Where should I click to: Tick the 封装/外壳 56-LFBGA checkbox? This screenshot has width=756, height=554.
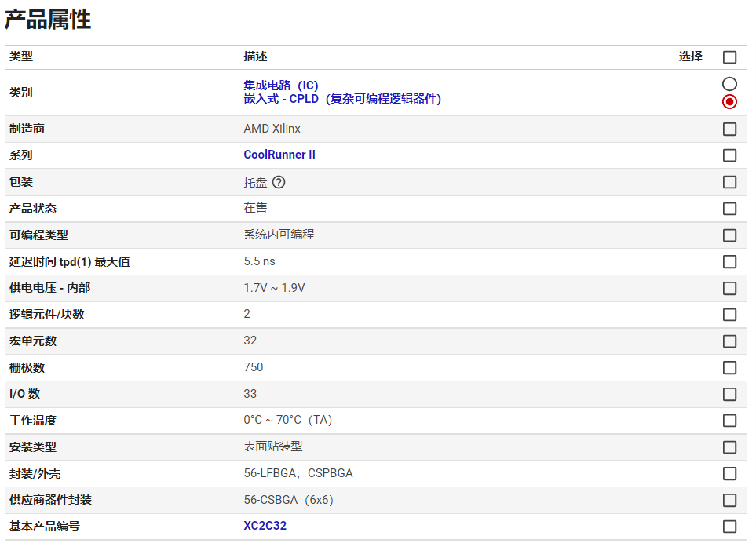point(729,474)
